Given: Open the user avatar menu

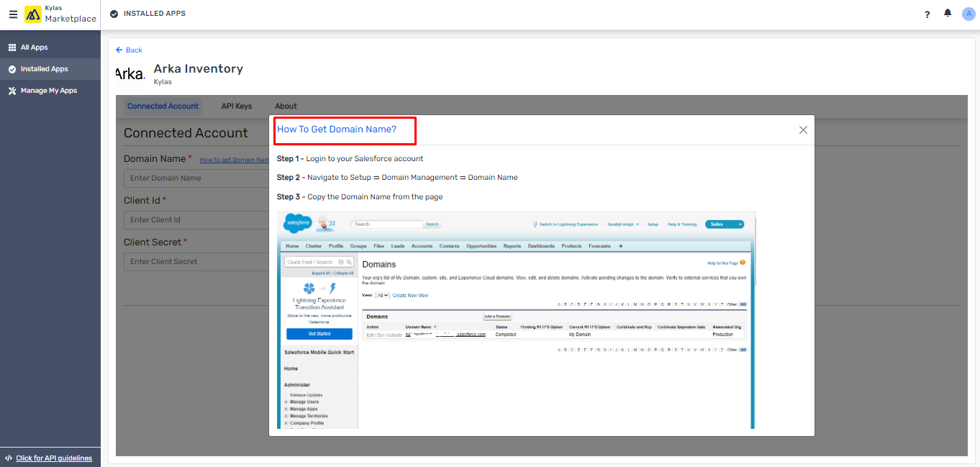Looking at the screenshot, I should tap(968, 14).
